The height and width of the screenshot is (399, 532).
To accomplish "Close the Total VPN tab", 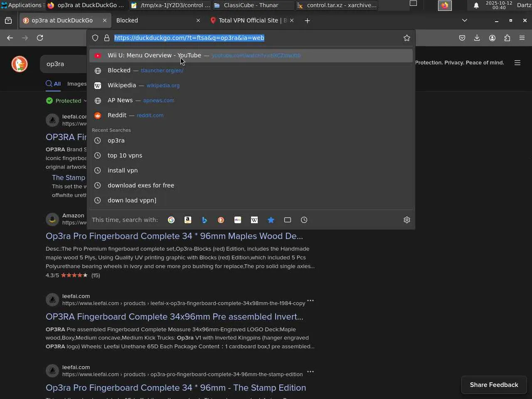I will pos(292,20).
